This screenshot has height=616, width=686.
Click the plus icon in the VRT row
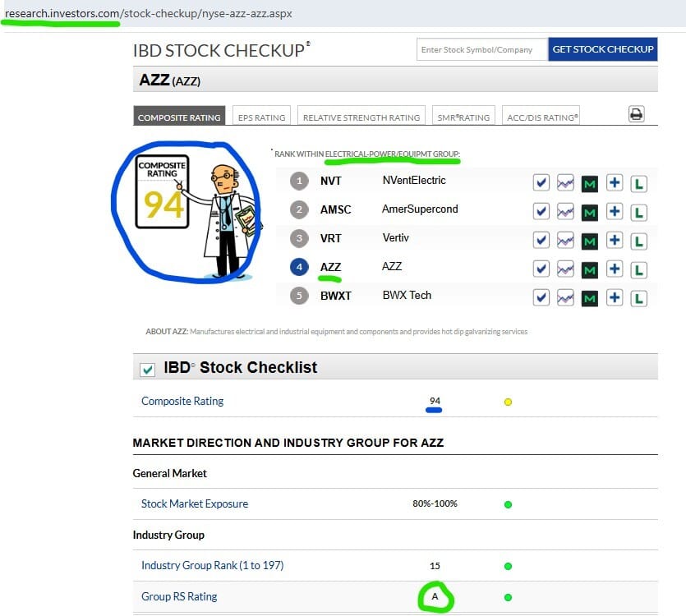coord(615,240)
